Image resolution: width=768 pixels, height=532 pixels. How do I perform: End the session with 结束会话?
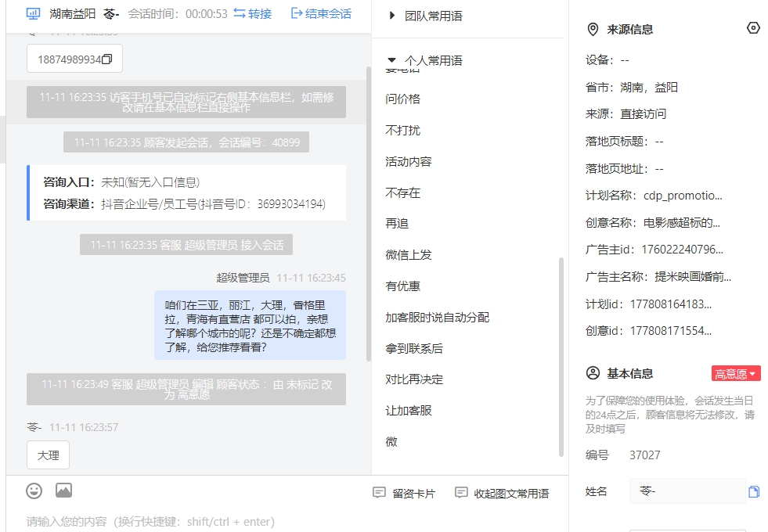pyautogui.click(x=321, y=14)
